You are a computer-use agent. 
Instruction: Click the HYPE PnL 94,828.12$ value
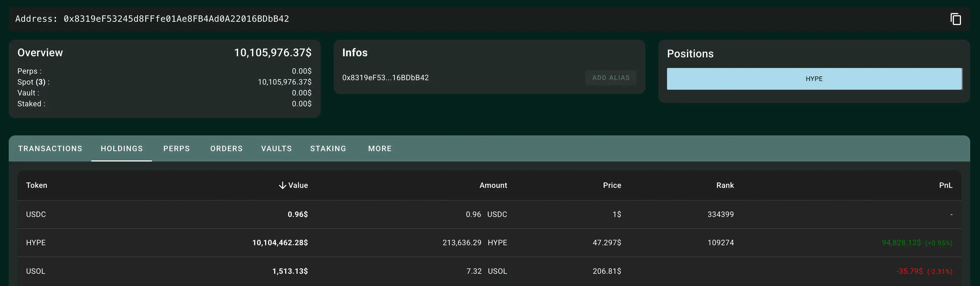coord(901,243)
